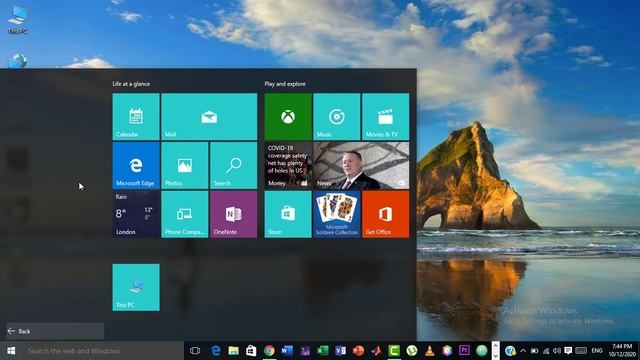The height and width of the screenshot is (360, 640).
Task: Show hidden system tray icons
Action: click(523, 351)
